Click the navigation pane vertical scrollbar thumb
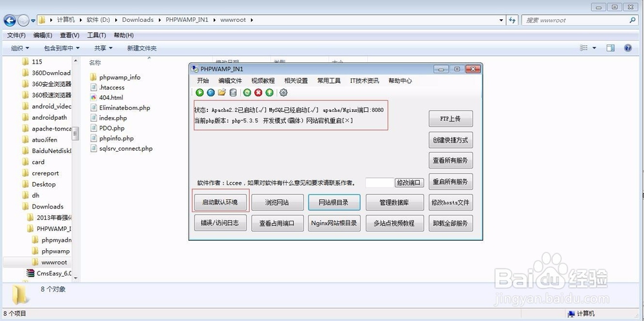 click(75, 133)
